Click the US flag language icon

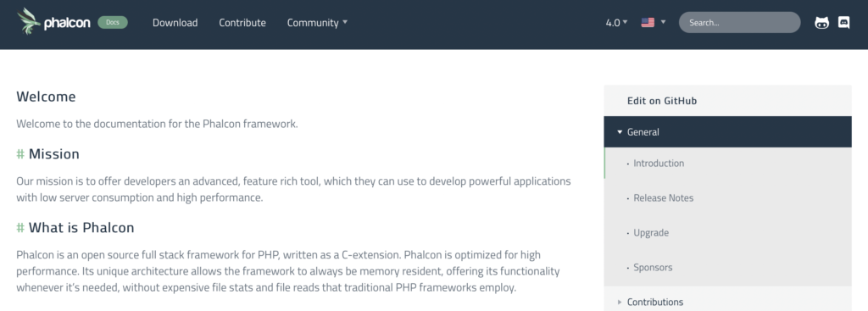(648, 23)
